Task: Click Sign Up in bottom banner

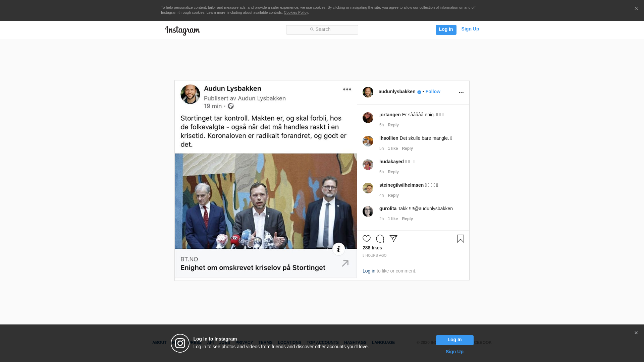Action: tap(454, 352)
